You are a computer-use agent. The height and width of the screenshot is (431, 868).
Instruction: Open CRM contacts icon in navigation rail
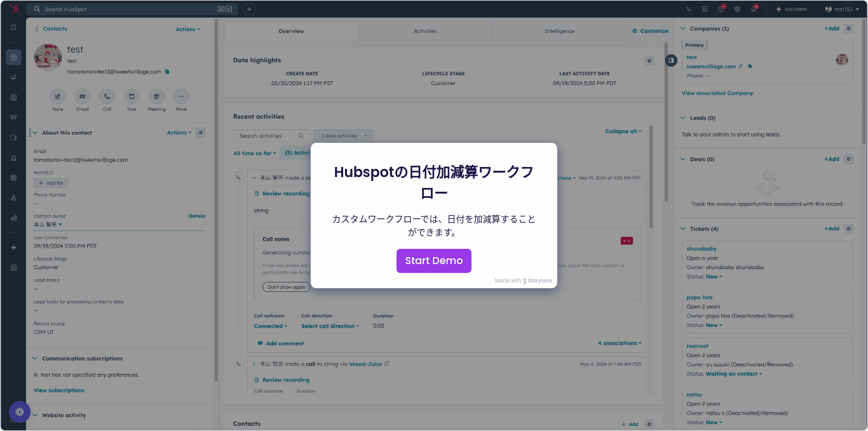pyautogui.click(x=13, y=57)
